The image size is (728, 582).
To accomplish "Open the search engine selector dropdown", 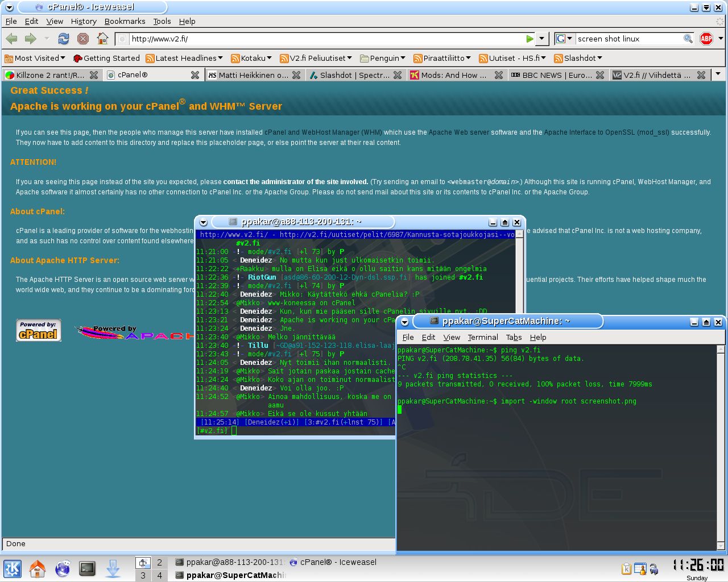I will (564, 39).
